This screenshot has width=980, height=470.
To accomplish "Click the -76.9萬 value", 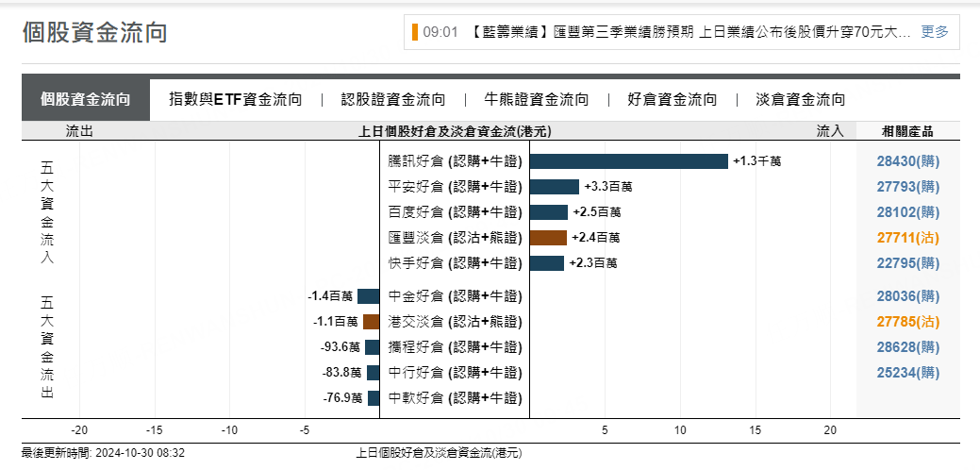I will (341, 398).
